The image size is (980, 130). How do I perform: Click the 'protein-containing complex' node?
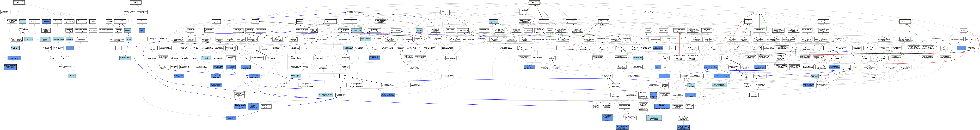coord(142,12)
